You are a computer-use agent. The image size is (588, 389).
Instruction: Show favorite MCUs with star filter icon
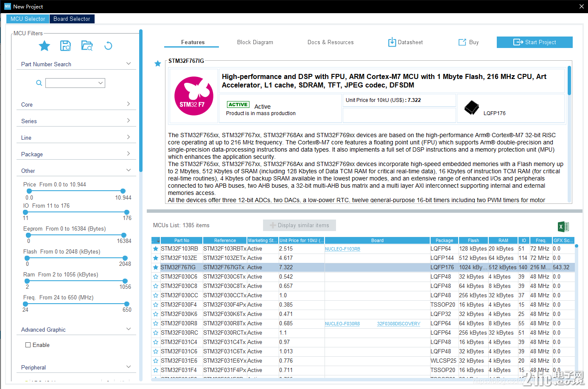(45, 46)
